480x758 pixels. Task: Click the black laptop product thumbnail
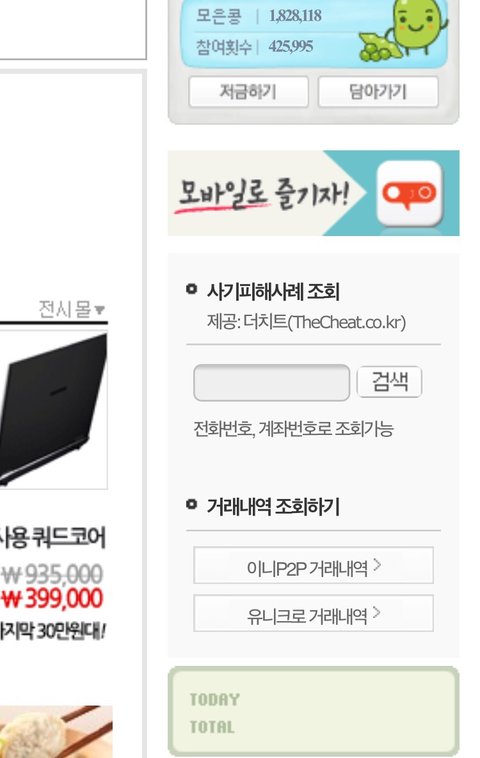pos(53,410)
